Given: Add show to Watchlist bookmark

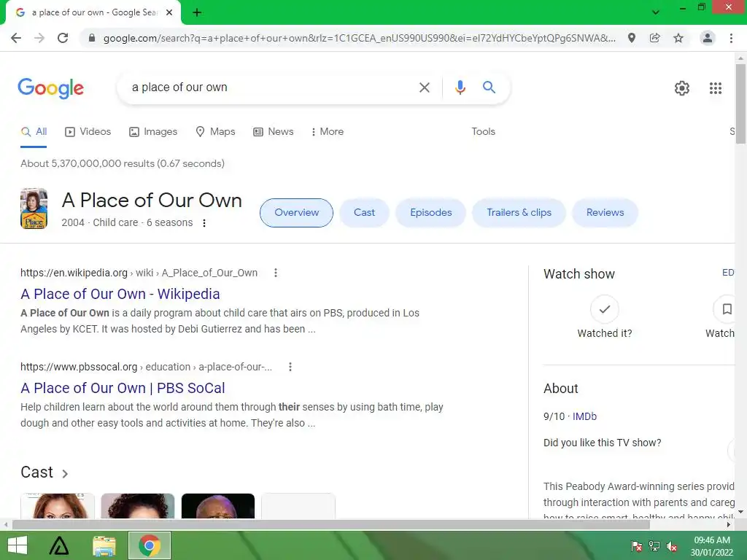Looking at the screenshot, I should (724, 309).
